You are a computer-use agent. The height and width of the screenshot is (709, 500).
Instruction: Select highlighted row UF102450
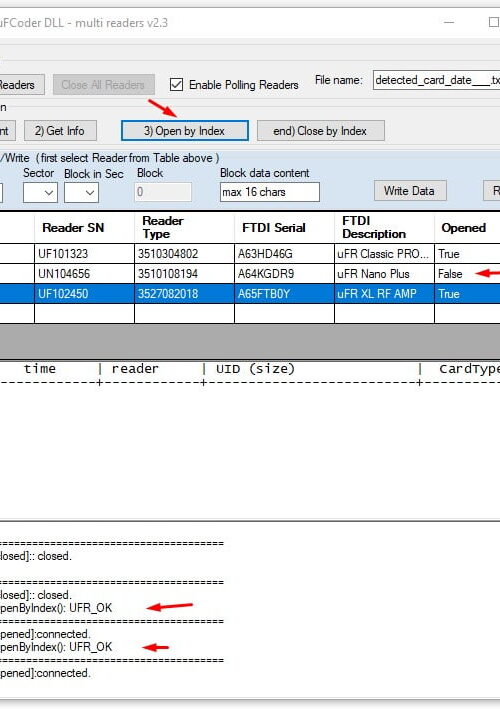coord(250,293)
